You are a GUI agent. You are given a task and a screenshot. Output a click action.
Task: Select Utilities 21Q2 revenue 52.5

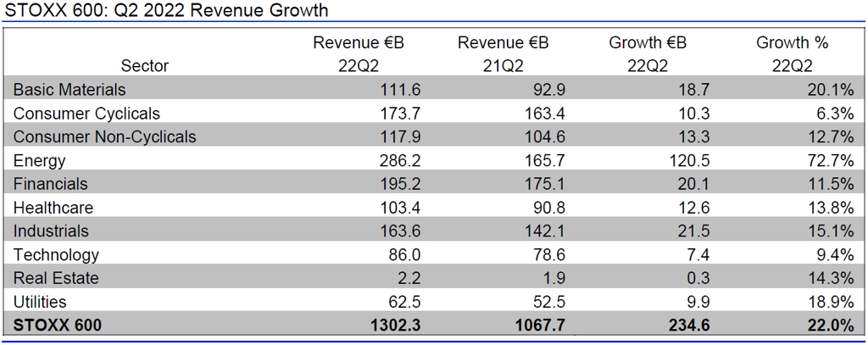(x=548, y=302)
